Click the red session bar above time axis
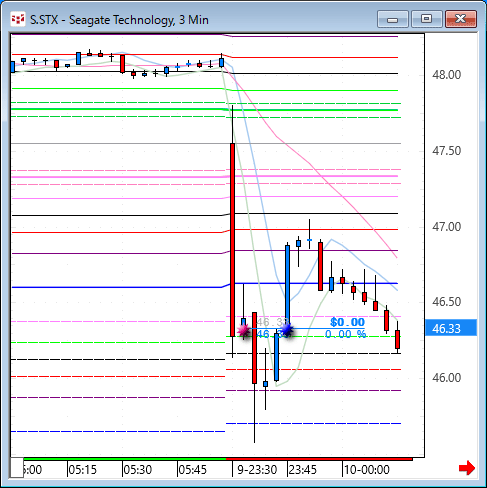487x488 pixels. (319, 459)
